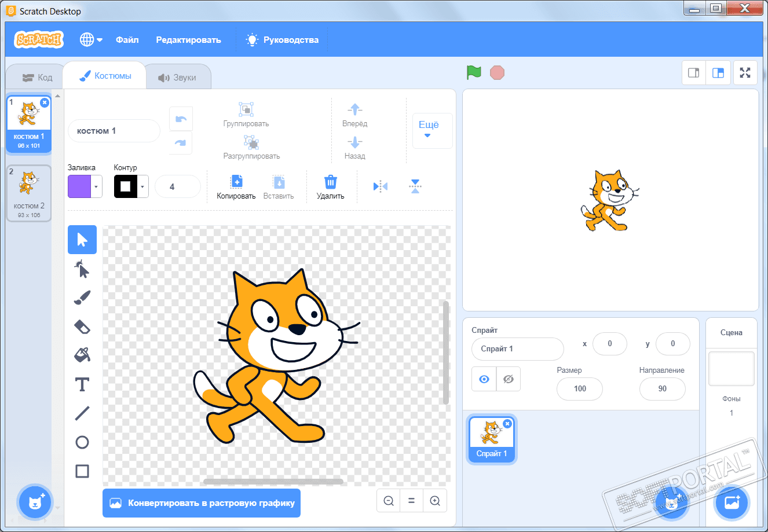Select the Fill bucket tool

pos(82,355)
